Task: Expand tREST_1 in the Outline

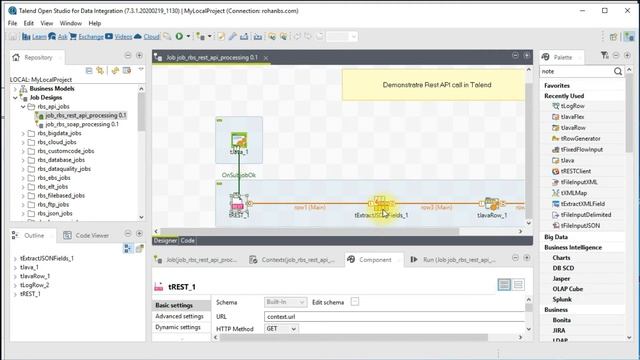Action: click(x=16, y=294)
